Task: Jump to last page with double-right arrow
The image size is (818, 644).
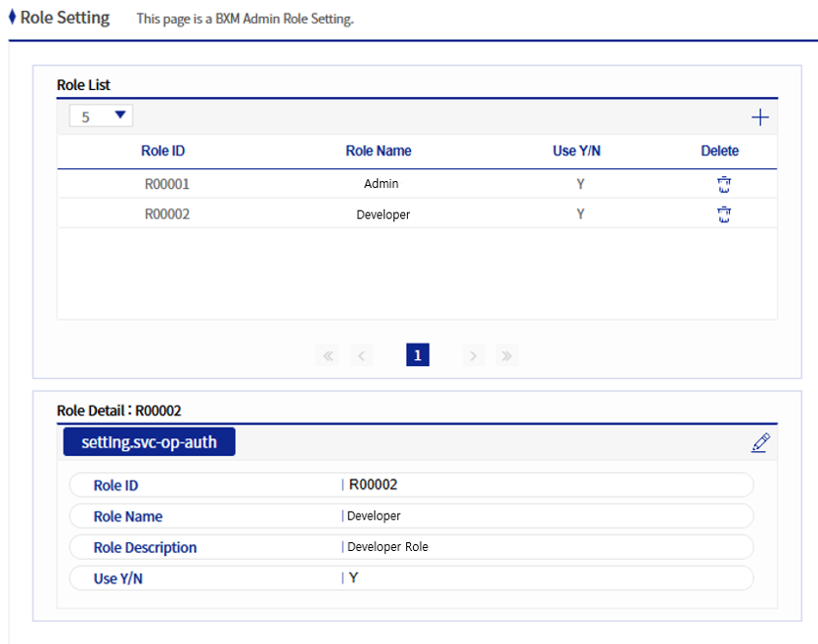Action: 506,355
